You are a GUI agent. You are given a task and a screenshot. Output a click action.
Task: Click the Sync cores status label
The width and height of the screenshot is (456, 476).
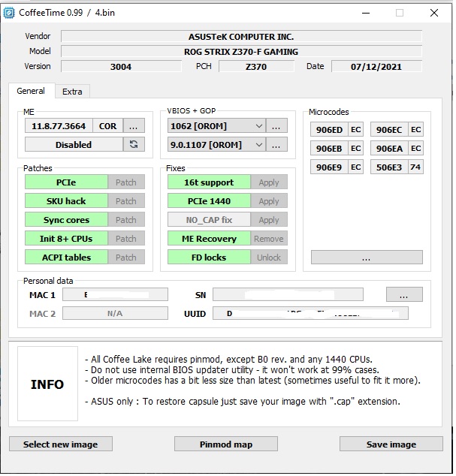(66, 220)
